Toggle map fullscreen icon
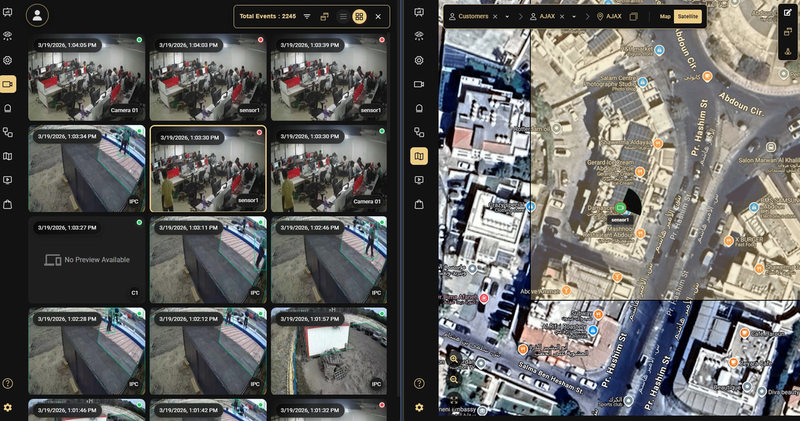The height and width of the screenshot is (421, 800). pyautogui.click(x=454, y=401)
